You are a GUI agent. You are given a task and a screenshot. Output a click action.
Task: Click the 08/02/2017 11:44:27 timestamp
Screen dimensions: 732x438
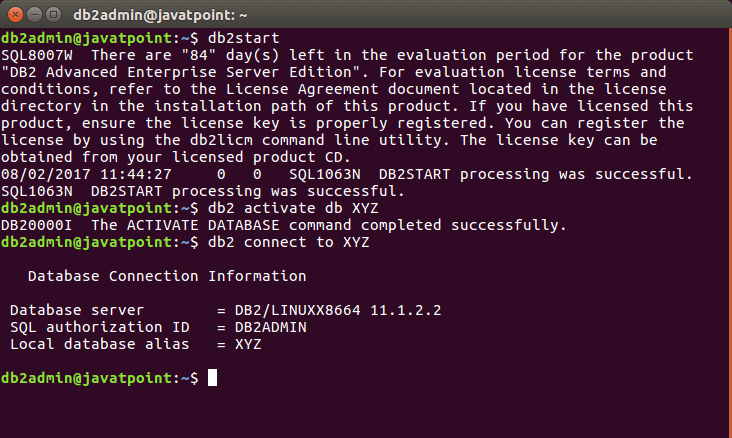[x=86, y=174]
